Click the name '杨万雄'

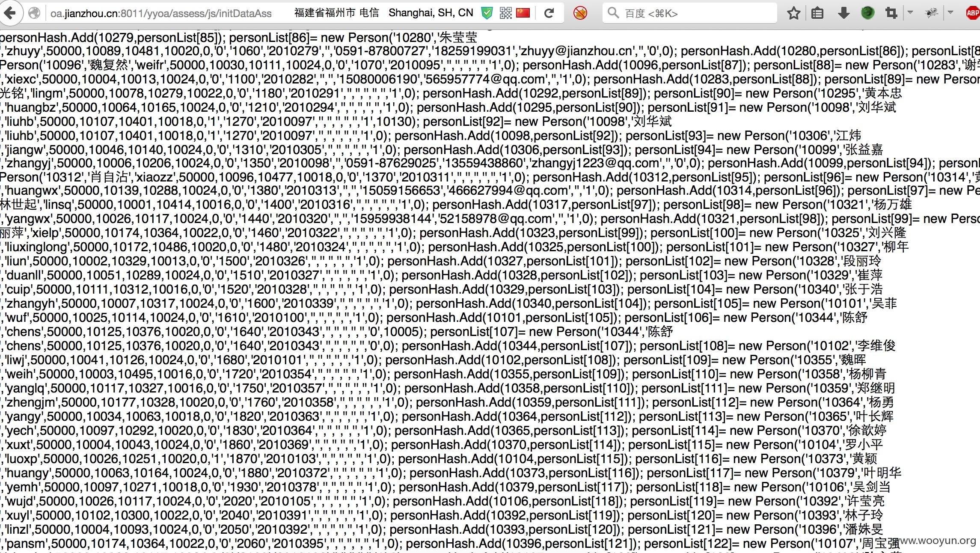[892, 204]
